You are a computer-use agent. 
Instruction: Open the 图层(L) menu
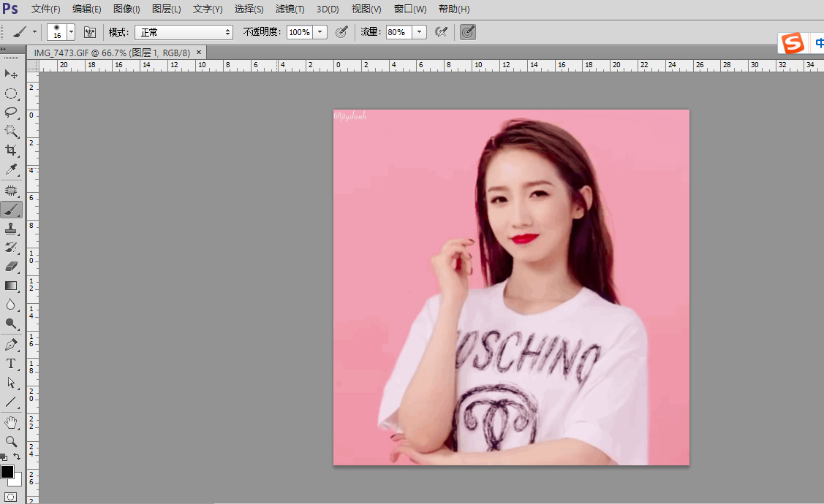(166, 9)
